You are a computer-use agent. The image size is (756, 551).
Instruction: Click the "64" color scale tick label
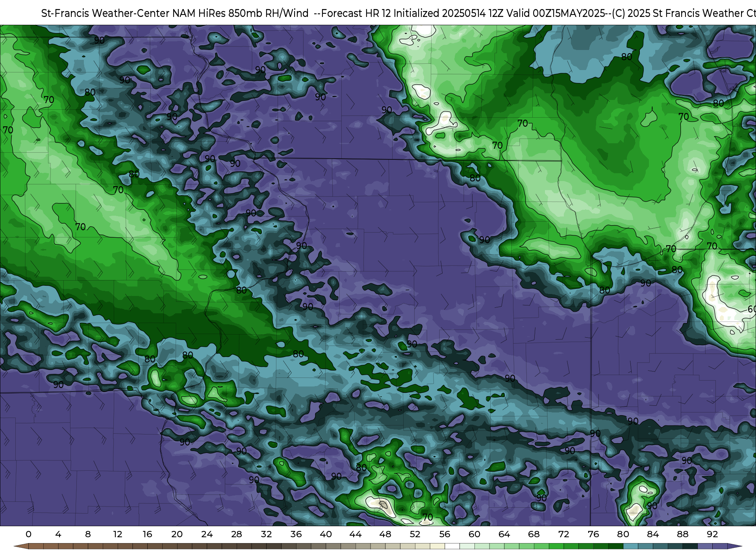pos(504,534)
